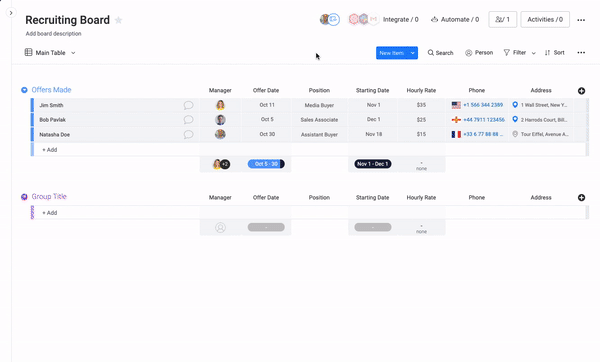Edit the Oct 11 offer date cell
This screenshot has width=600, height=362.
click(267, 105)
